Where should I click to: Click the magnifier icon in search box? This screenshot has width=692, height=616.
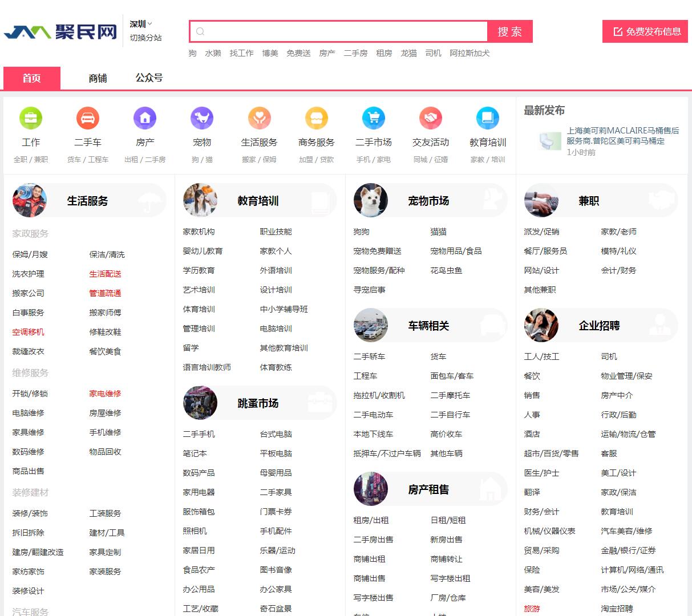(200, 31)
